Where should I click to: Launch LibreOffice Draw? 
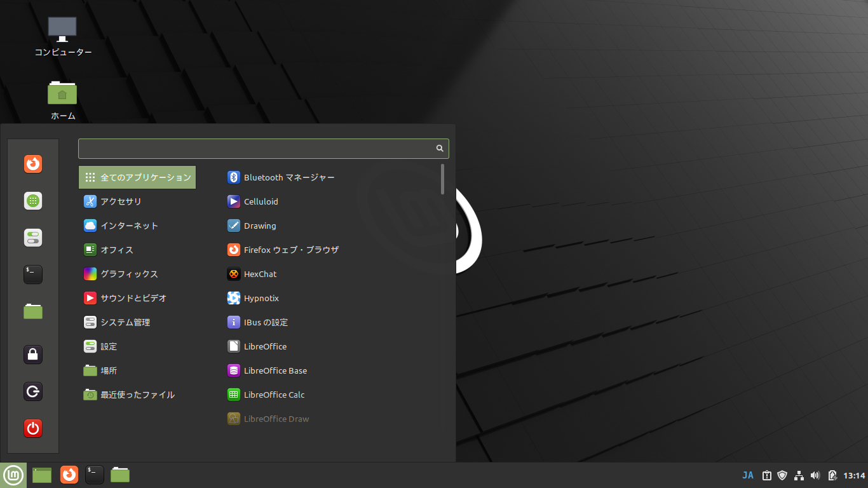pos(330,419)
